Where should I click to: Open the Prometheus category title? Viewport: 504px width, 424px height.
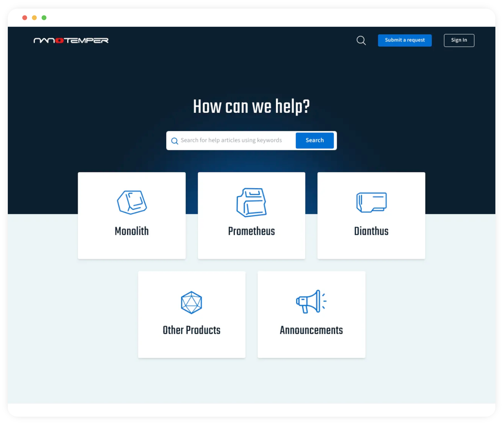[x=252, y=231]
